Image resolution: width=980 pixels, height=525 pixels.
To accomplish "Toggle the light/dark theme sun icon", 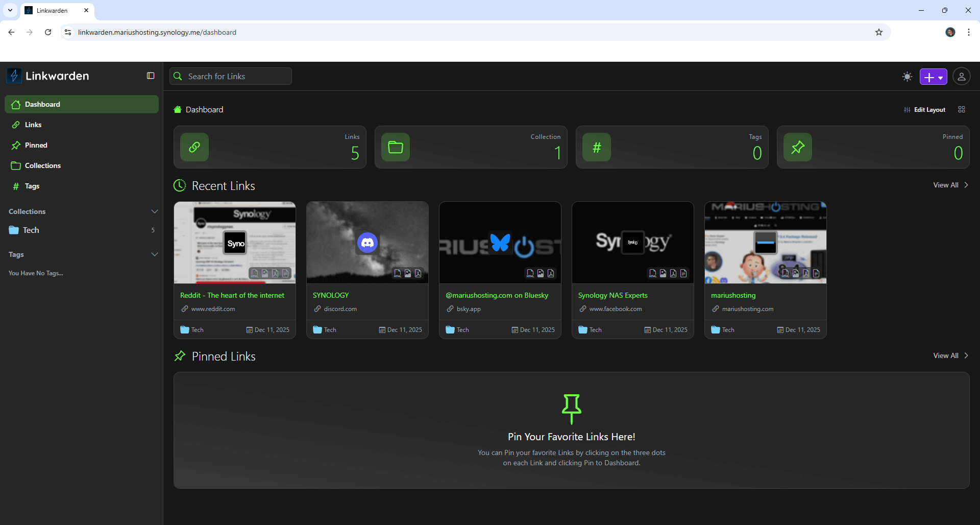I will 907,77.
